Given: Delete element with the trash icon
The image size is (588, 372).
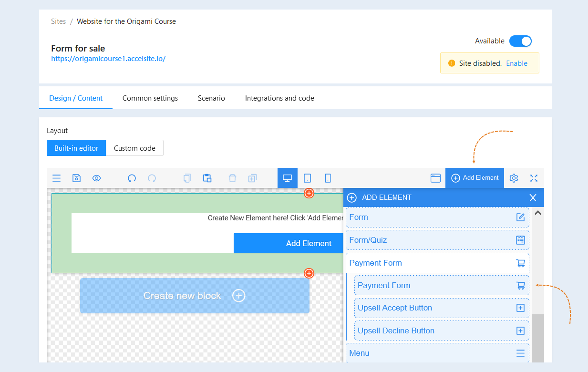Looking at the screenshot, I should (232, 178).
